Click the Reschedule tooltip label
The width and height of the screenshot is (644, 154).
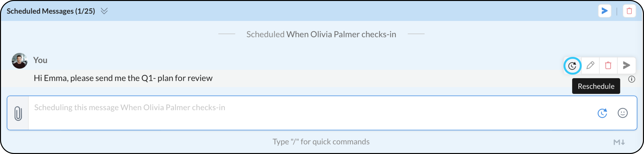tap(596, 86)
